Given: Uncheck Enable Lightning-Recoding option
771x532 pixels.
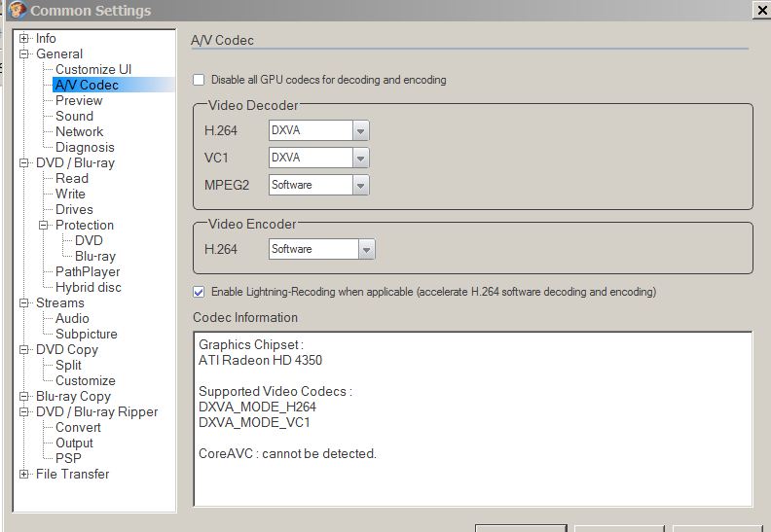Looking at the screenshot, I should [200, 292].
